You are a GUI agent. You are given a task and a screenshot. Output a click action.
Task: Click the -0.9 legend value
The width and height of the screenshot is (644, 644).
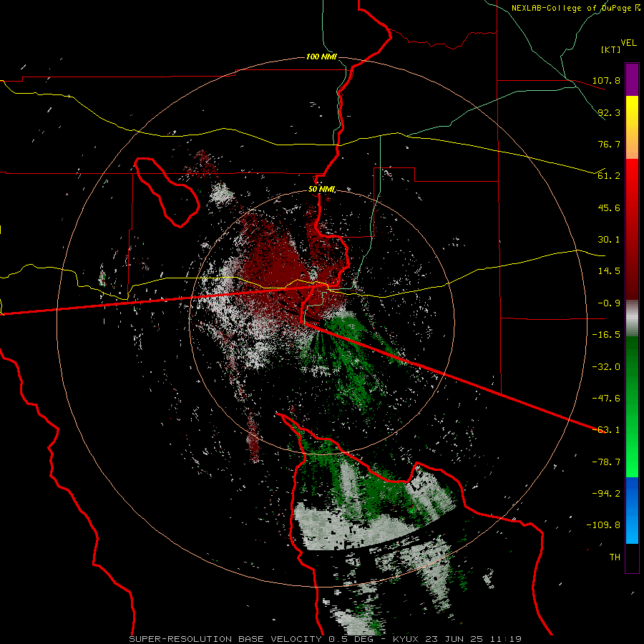coord(609,303)
